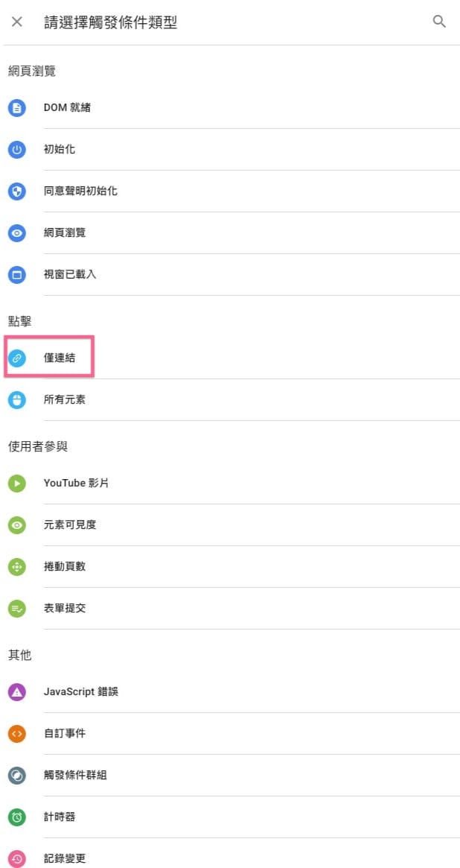Screen dimensions: 460x868
Task: Choose the 同意聲明初始化 shield icon
Action: pyautogui.click(x=17, y=191)
